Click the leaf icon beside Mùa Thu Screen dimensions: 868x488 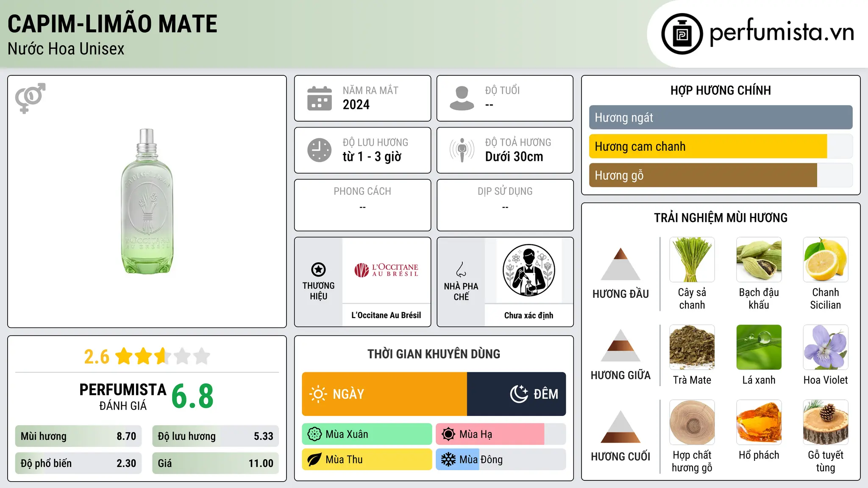314,460
